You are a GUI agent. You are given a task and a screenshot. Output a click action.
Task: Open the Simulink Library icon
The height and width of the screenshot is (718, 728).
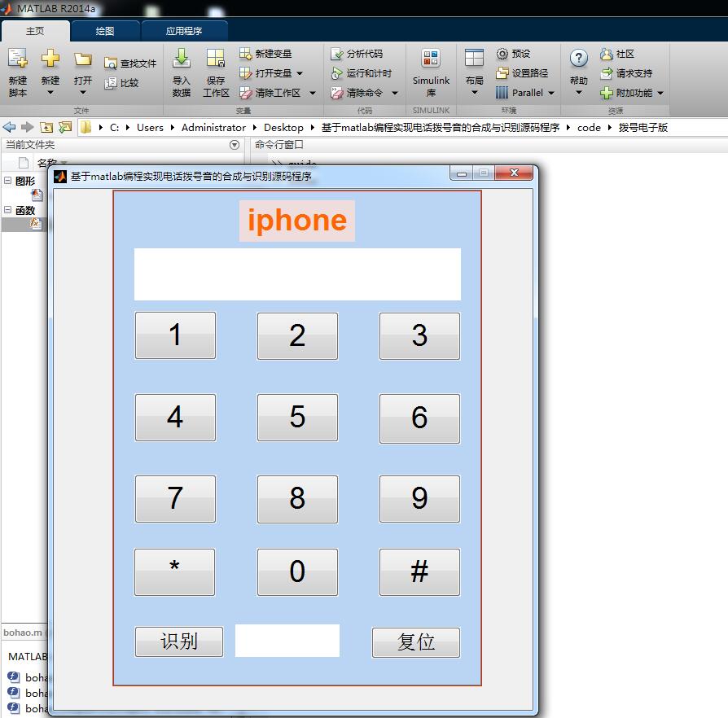(431, 59)
